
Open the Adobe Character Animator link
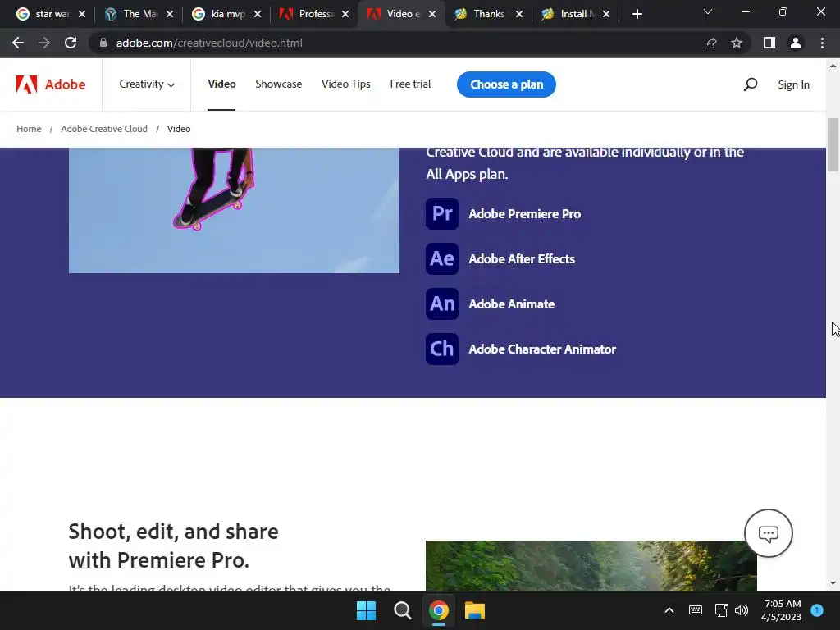point(542,349)
